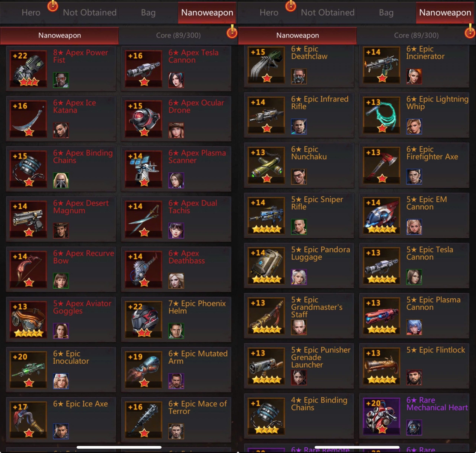The height and width of the screenshot is (453, 476).
Task: Tap the Apex Deathbass guitar icon
Action: [x=144, y=269]
